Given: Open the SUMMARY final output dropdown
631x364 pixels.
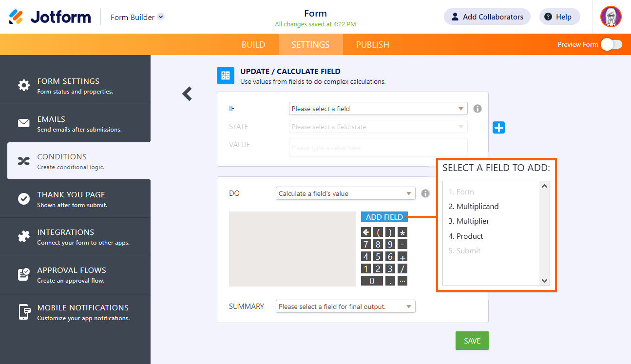Looking at the screenshot, I should coord(345,307).
